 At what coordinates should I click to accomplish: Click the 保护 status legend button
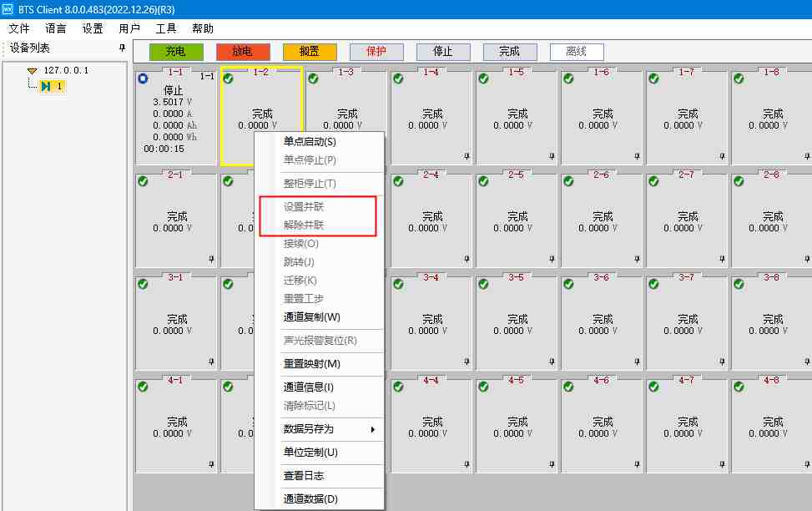click(376, 52)
